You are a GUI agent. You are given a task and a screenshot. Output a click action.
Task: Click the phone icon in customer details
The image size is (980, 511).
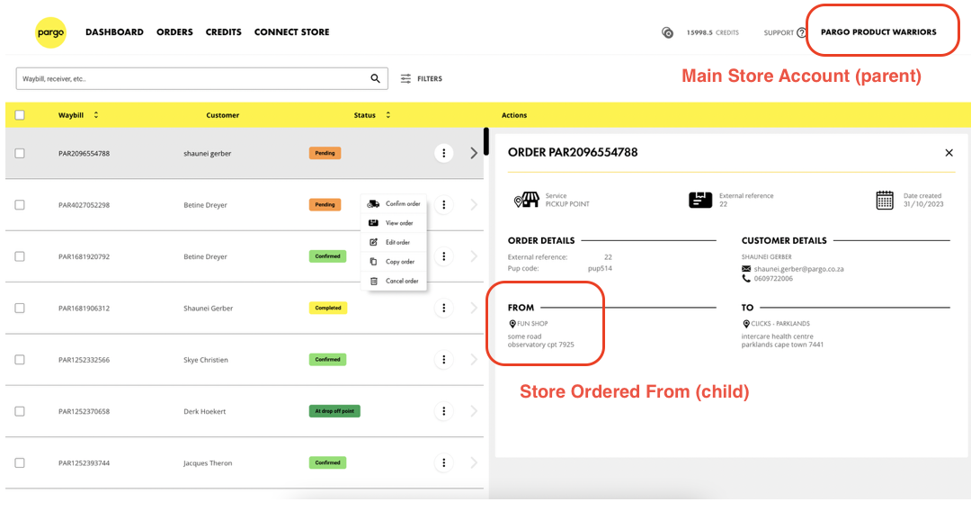click(x=745, y=278)
